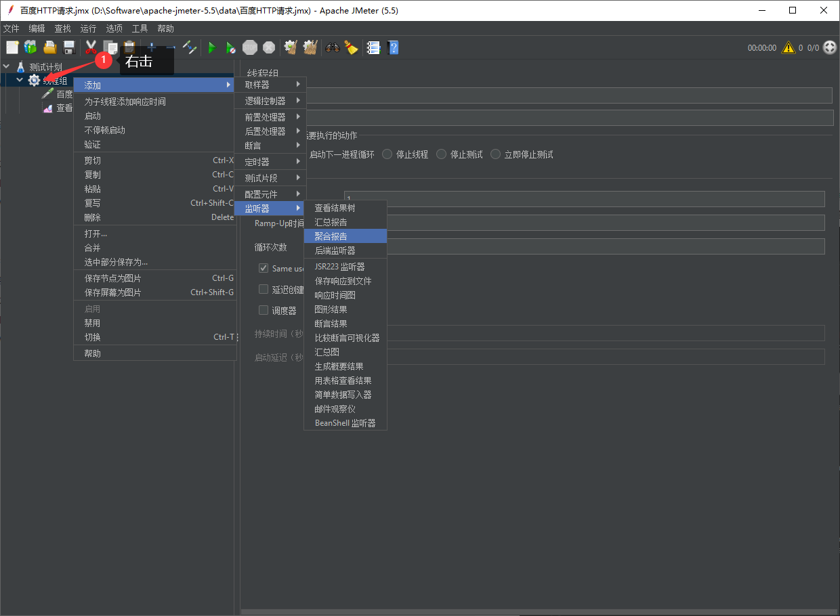Click the thread group name input field
Viewport: 840px width, 616px height.
point(569,95)
